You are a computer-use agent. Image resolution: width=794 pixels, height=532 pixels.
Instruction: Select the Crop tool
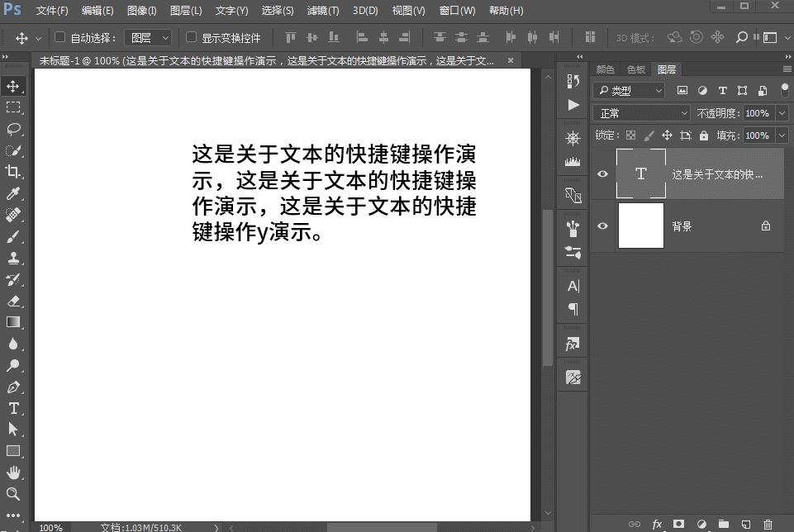pos(13,172)
